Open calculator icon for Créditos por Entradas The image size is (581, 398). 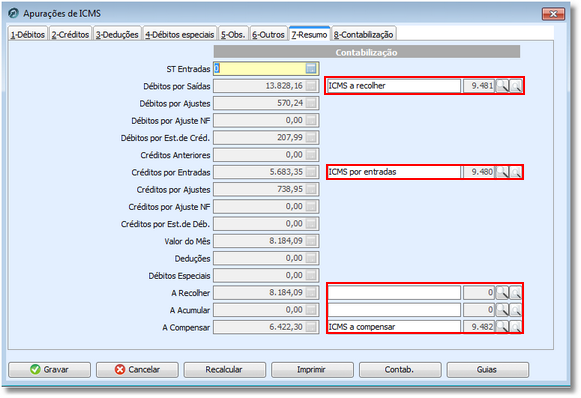point(311,172)
